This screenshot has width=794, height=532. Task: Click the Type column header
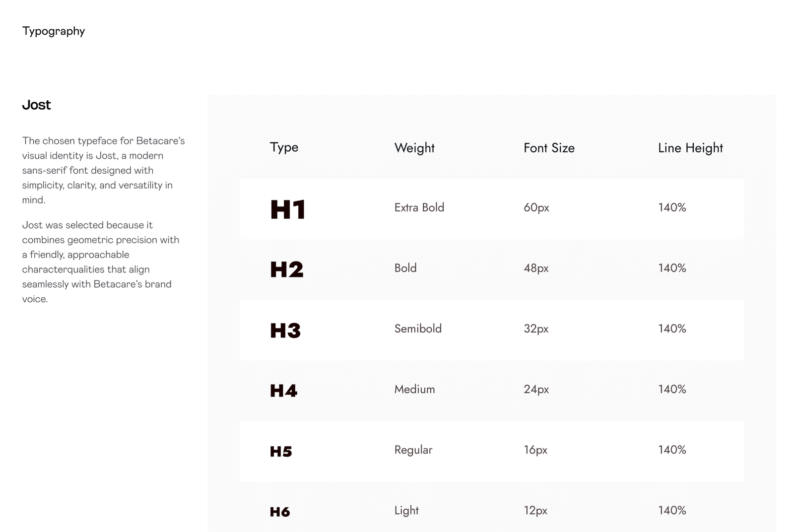click(x=284, y=147)
